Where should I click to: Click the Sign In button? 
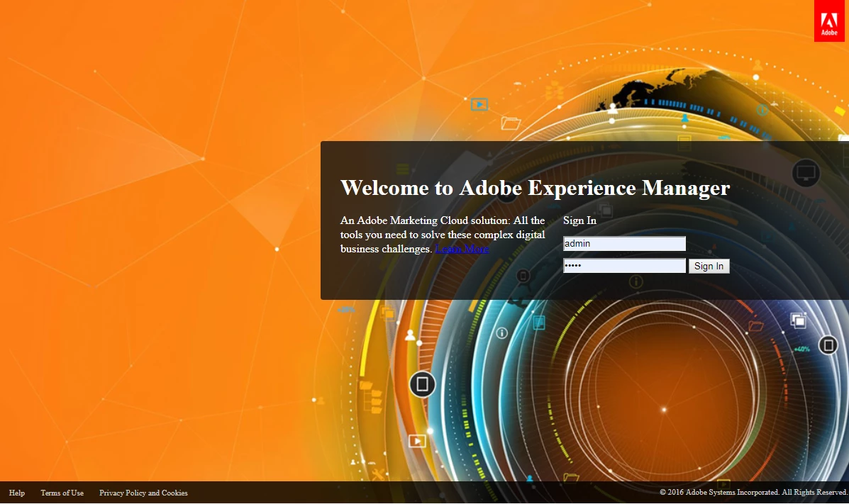click(709, 266)
